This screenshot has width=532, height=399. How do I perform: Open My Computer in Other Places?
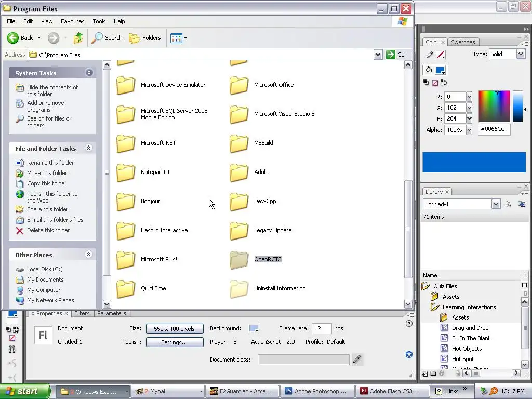coord(44,290)
